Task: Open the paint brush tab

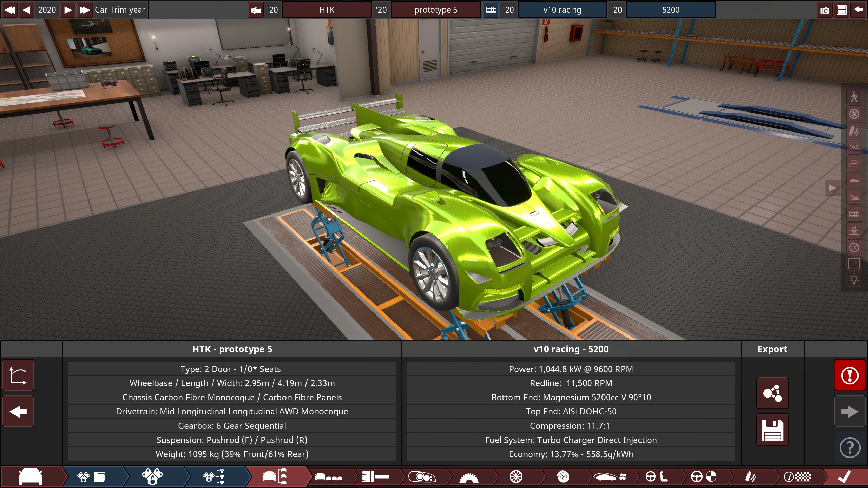Action: point(375,477)
